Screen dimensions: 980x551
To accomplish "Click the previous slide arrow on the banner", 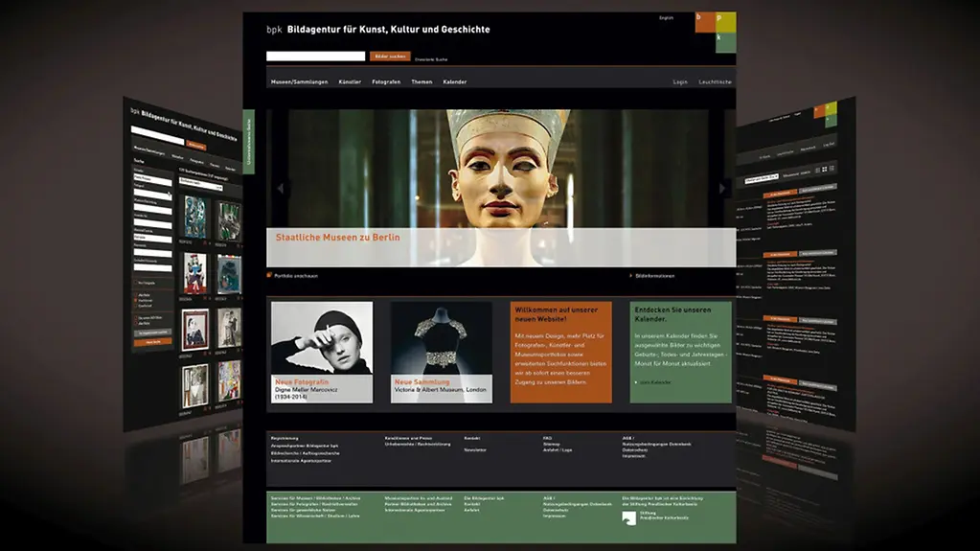I will (x=281, y=188).
